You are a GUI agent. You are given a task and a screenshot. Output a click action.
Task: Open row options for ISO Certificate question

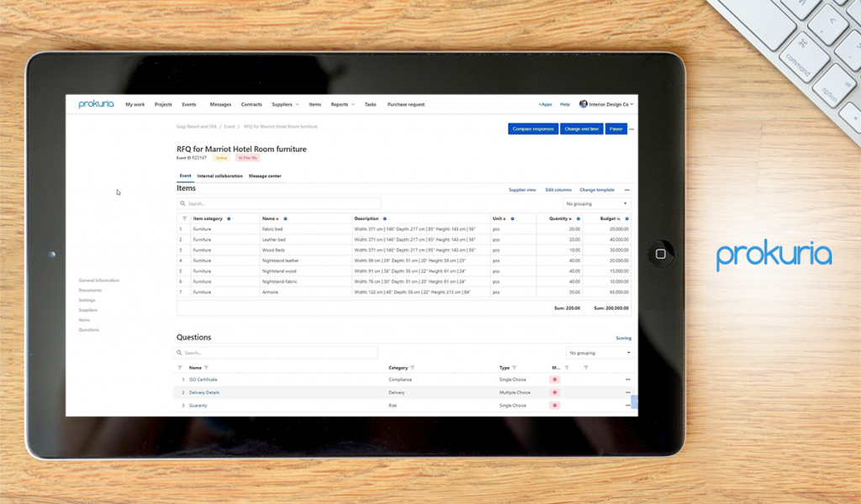[x=627, y=380]
